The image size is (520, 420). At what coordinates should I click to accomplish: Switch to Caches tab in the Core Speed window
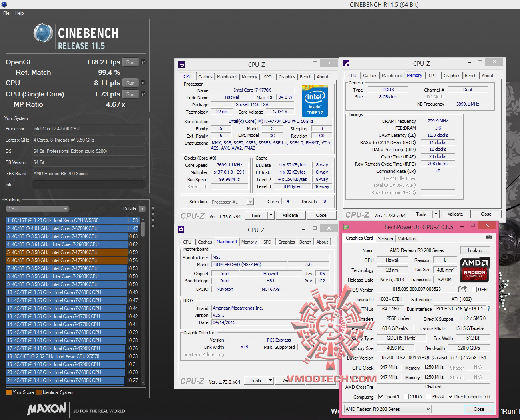pos(205,77)
